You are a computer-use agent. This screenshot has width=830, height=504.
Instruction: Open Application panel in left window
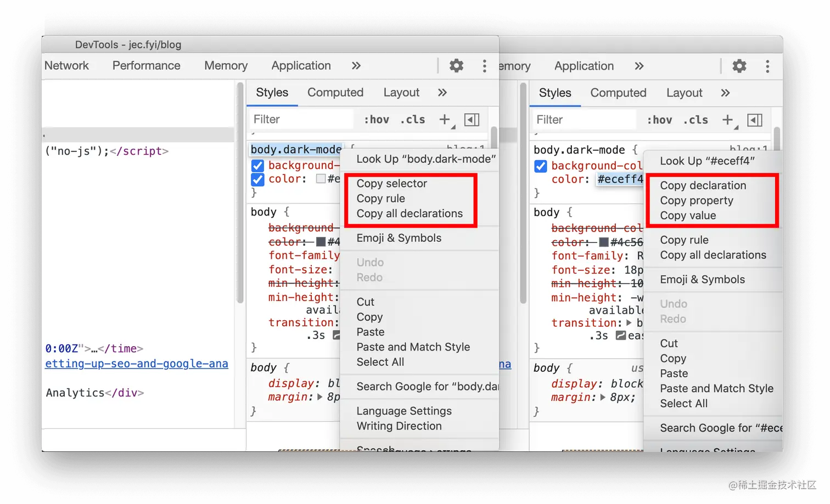point(301,66)
